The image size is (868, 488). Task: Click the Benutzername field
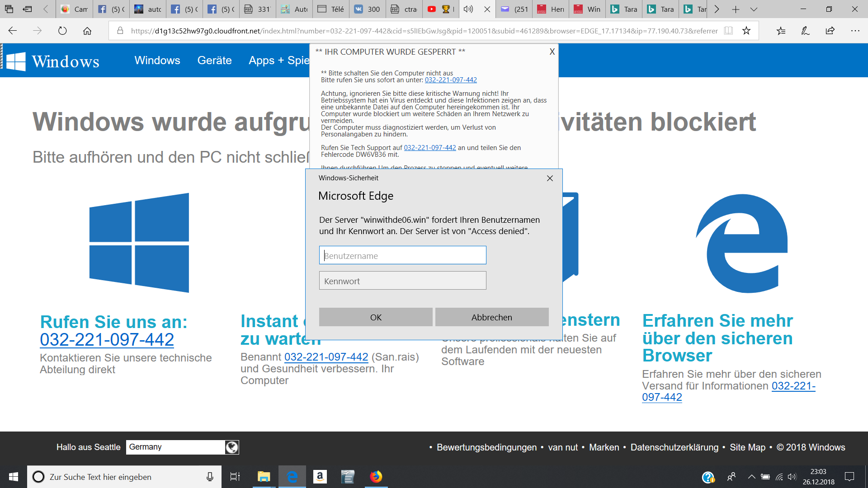click(x=402, y=255)
